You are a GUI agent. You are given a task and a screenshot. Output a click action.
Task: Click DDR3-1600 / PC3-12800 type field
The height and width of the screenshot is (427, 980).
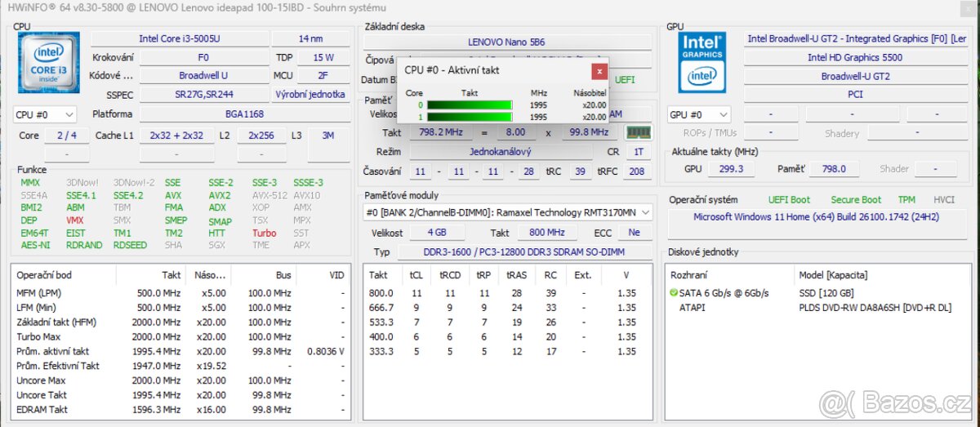point(523,252)
